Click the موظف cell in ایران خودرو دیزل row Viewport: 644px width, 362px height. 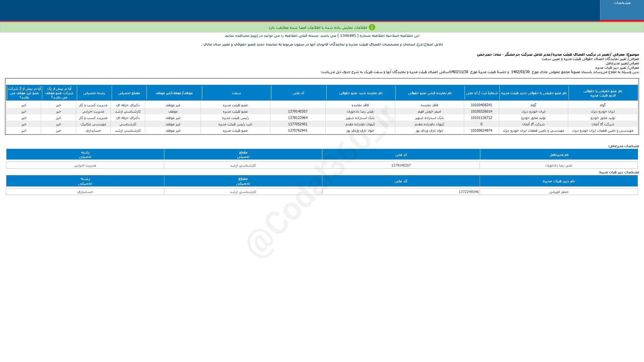click(173, 112)
